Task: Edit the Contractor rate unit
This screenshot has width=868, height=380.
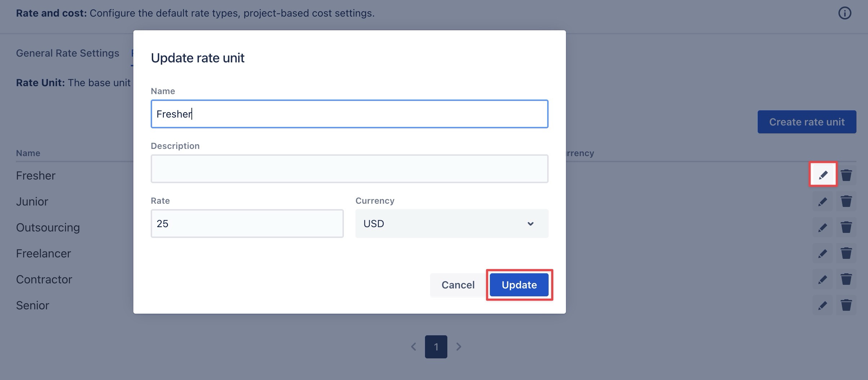Action: coord(823,279)
